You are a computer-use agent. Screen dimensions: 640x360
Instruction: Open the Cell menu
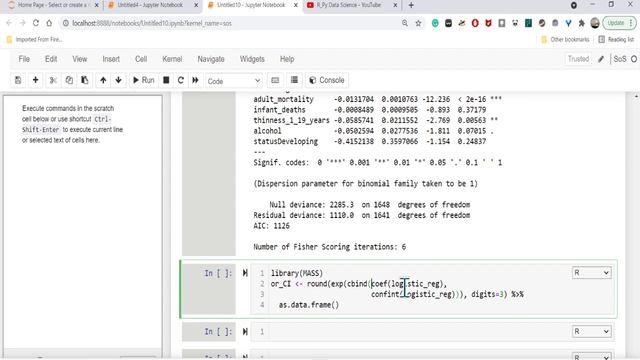pos(141,59)
